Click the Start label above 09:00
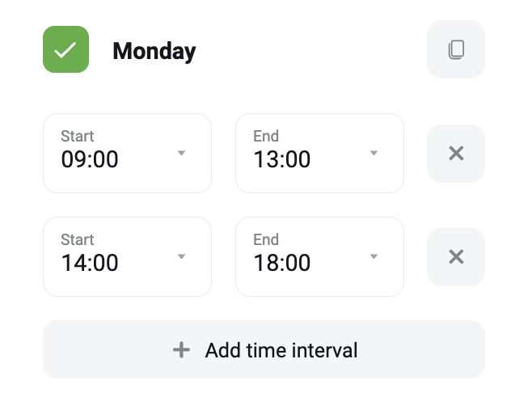The width and height of the screenshot is (532, 393). click(78, 136)
